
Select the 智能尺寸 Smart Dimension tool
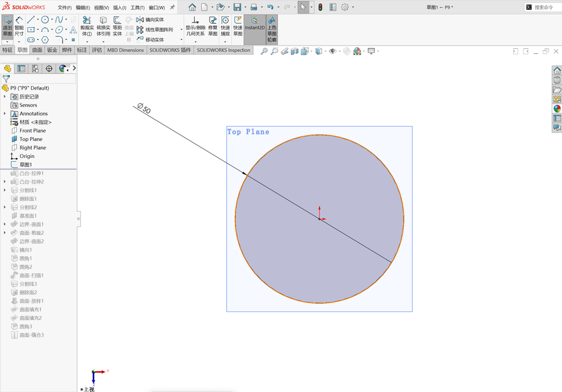click(x=19, y=26)
